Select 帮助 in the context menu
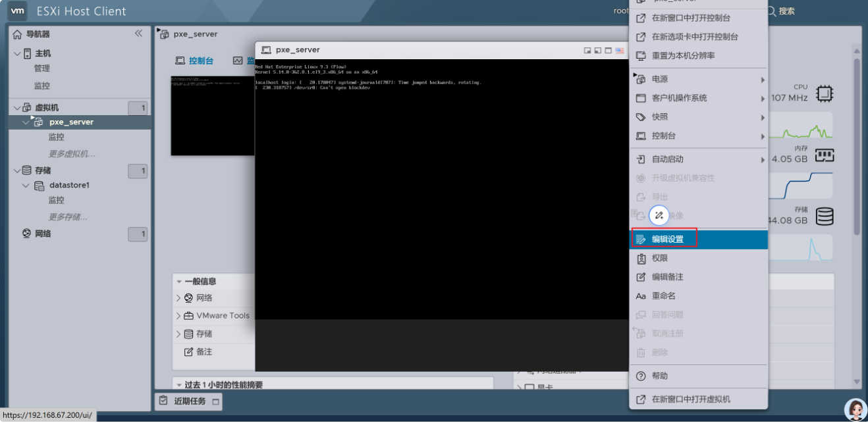Image resolution: width=868 pixels, height=423 pixels. (699, 376)
